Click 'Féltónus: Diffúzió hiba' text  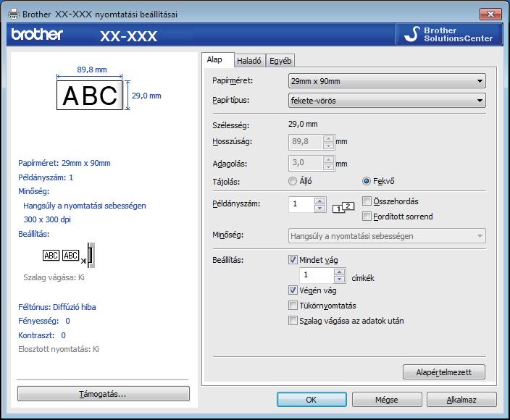[x=57, y=307]
